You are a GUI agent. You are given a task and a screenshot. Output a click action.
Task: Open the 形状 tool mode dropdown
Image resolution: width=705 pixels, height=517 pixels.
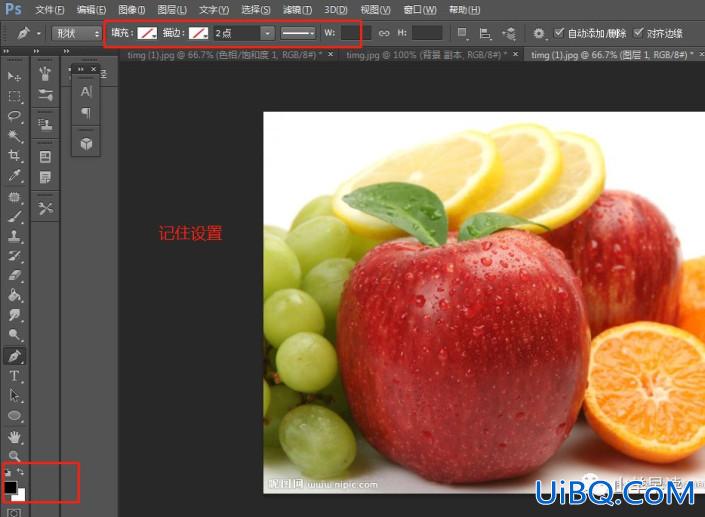pyautogui.click(x=76, y=33)
